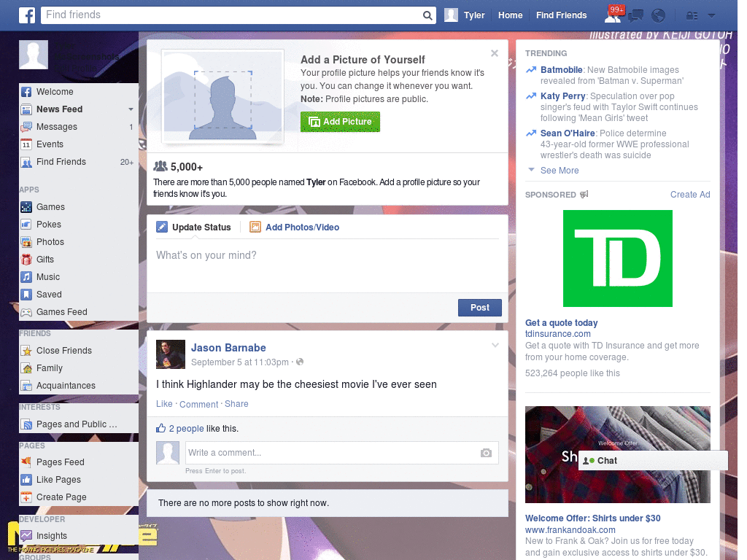Click the Find friends search box

tap(232, 15)
